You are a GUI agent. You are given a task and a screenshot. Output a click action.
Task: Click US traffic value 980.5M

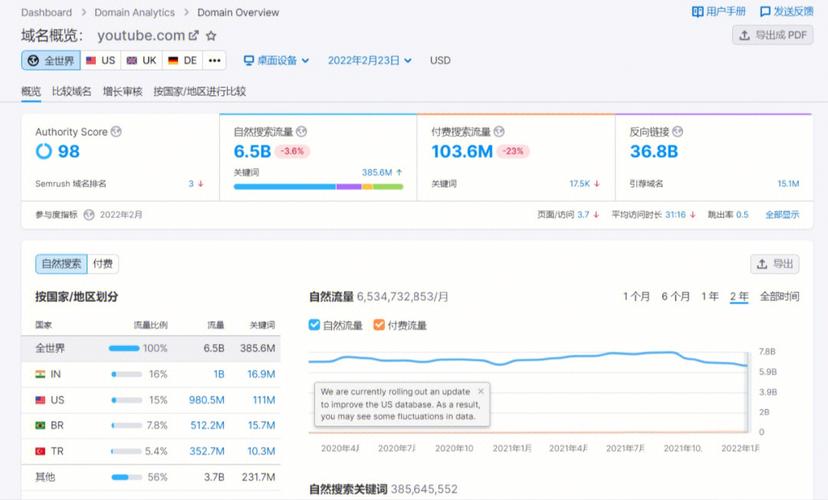click(x=206, y=400)
